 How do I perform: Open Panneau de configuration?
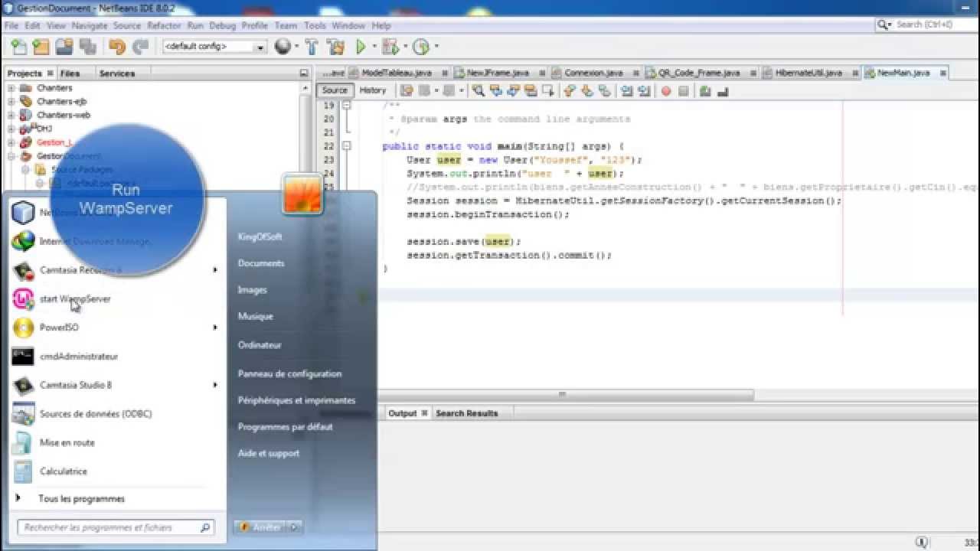(x=289, y=374)
